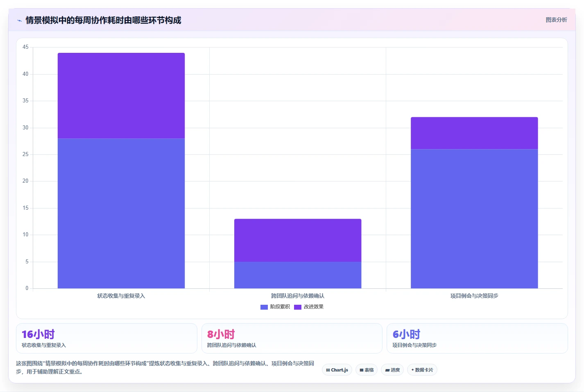The image size is (584, 392).
Task: Click the description paragraph below the cards
Action: 165,367
